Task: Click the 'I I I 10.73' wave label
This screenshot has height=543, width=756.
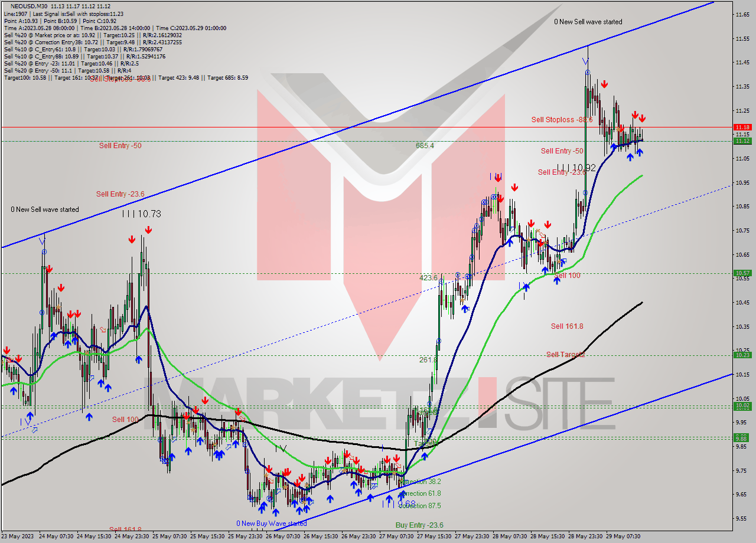Action: tap(141, 214)
